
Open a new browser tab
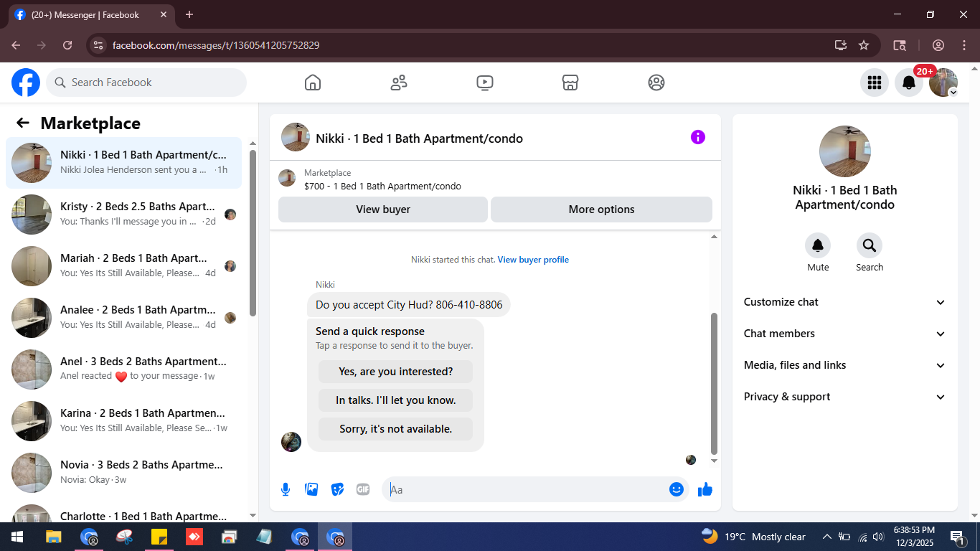[x=189, y=14]
